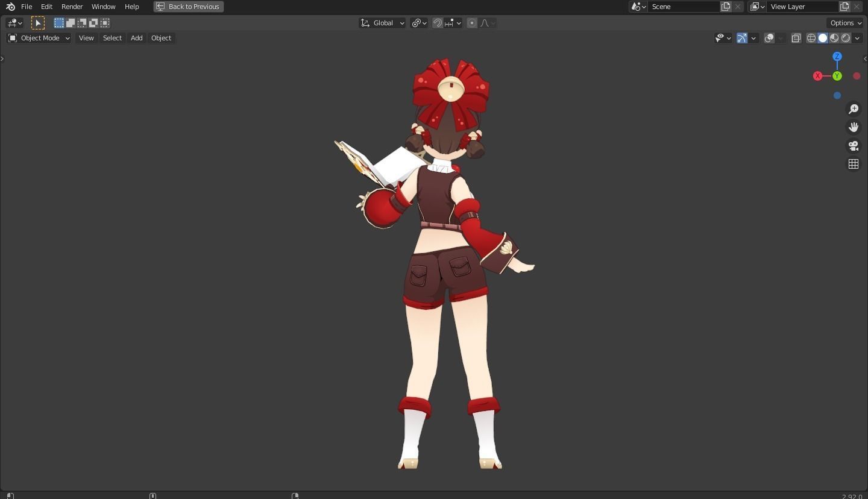Open the Select menu in viewport header
868x499 pixels.
(x=112, y=38)
